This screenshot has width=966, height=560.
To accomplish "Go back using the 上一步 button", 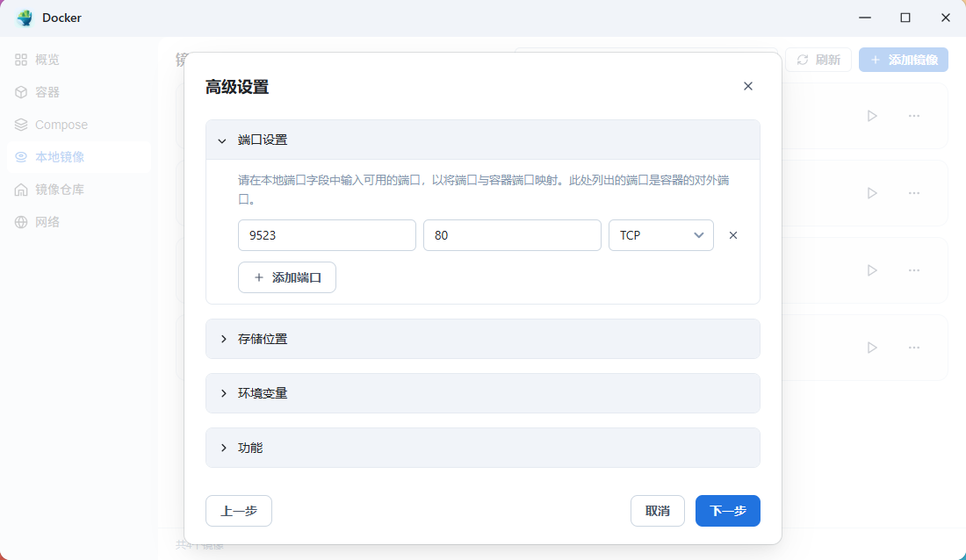I will [238, 510].
